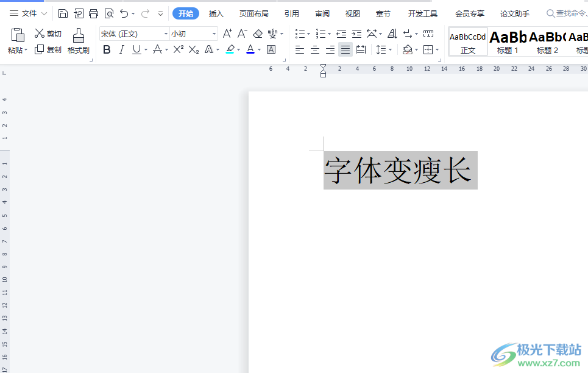This screenshot has height=373, width=588.
Task: Click the character border A icon
Action: 271,49
